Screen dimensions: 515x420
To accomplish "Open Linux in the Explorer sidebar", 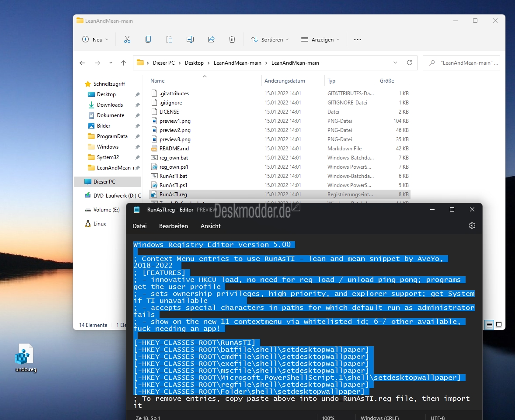I will coord(100,224).
